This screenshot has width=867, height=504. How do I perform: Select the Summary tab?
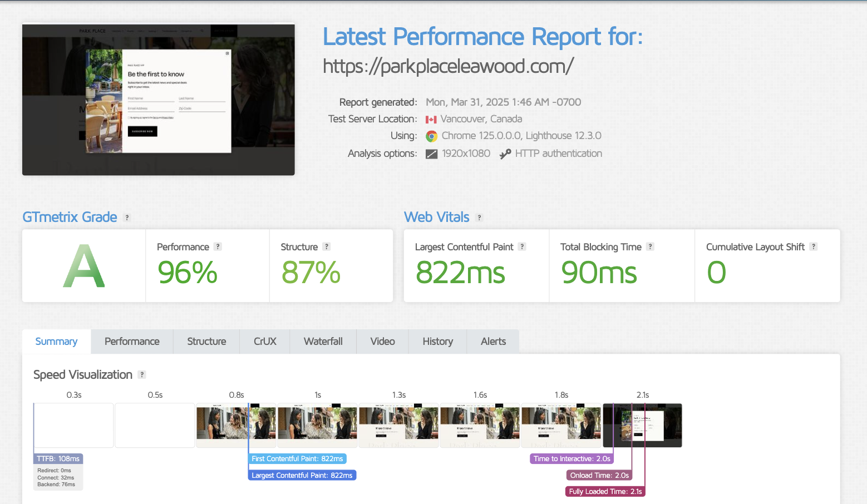[x=56, y=342]
